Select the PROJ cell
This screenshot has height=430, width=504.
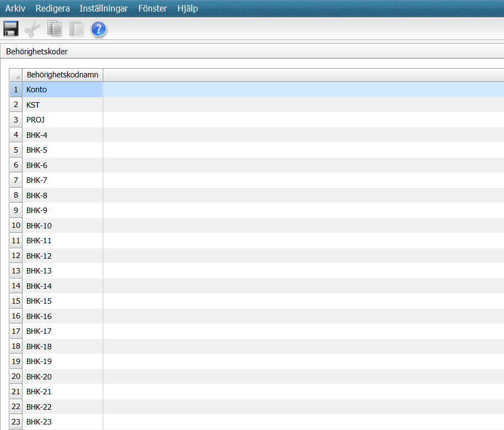(63, 120)
